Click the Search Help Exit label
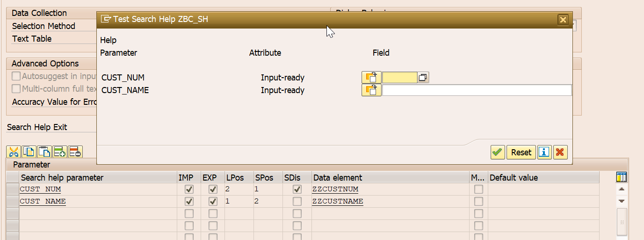644x240 pixels. 37,127
